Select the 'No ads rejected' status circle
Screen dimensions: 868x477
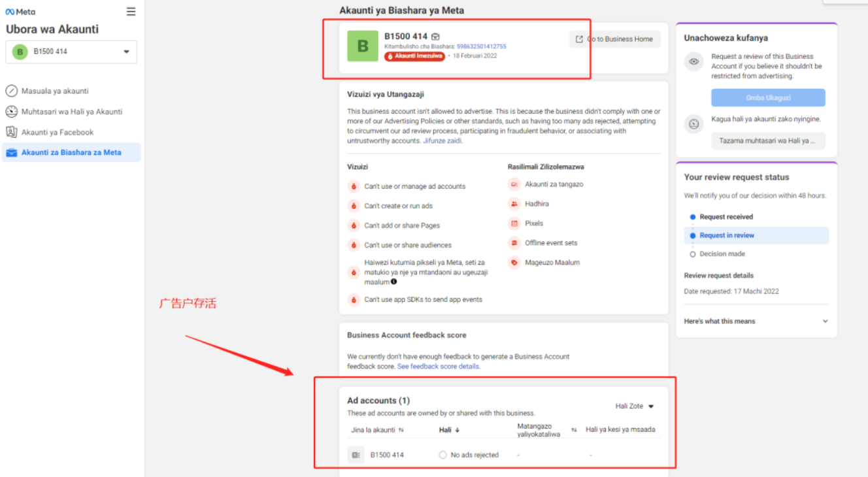(x=442, y=455)
